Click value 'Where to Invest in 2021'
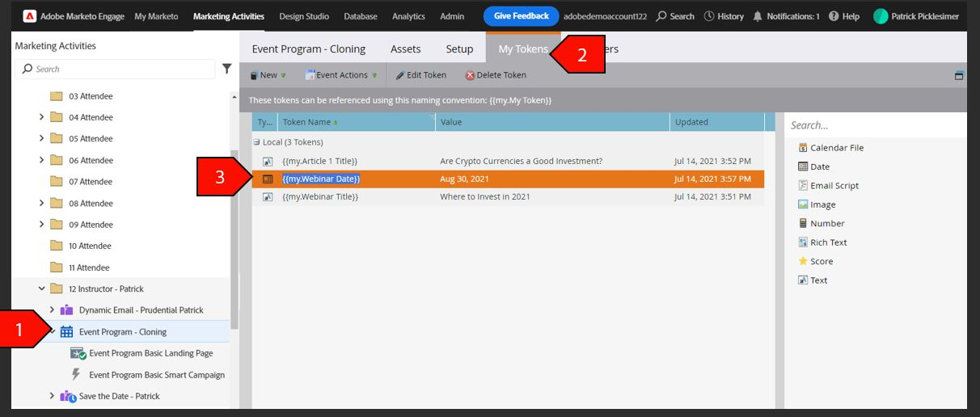The width and height of the screenshot is (980, 417). point(485,196)
